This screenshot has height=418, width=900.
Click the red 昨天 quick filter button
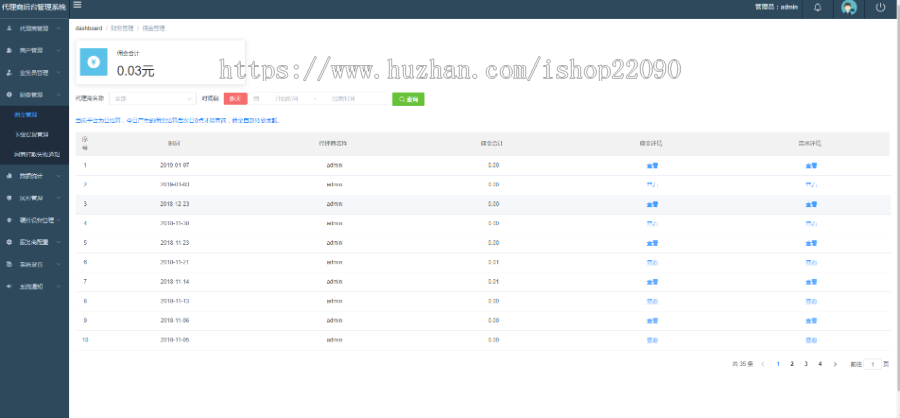tap(235, 99)
